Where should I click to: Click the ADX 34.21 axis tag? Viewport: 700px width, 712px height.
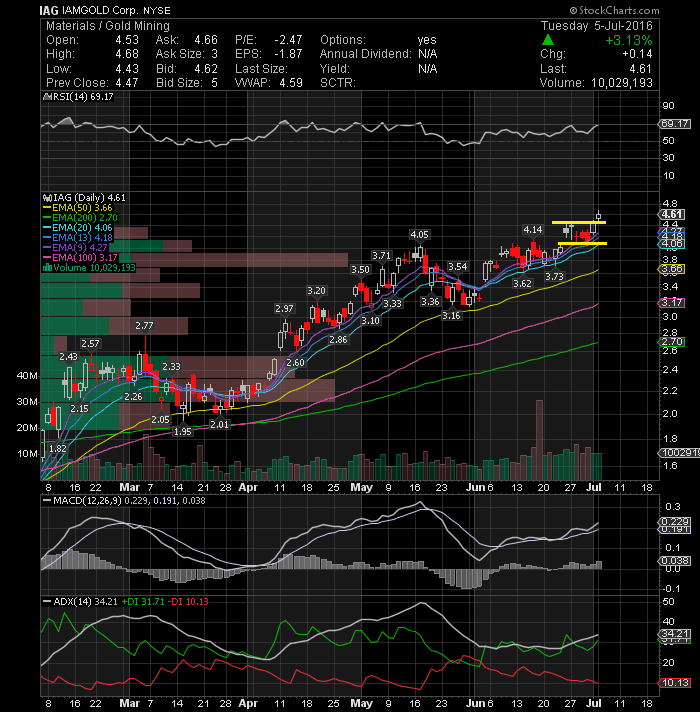click(x=675, y=633)
